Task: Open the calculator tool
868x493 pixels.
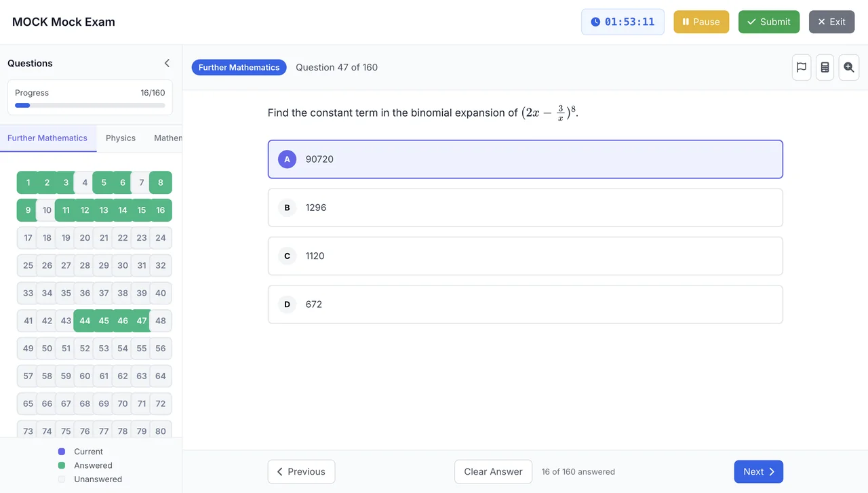Action: pos(825,67)
